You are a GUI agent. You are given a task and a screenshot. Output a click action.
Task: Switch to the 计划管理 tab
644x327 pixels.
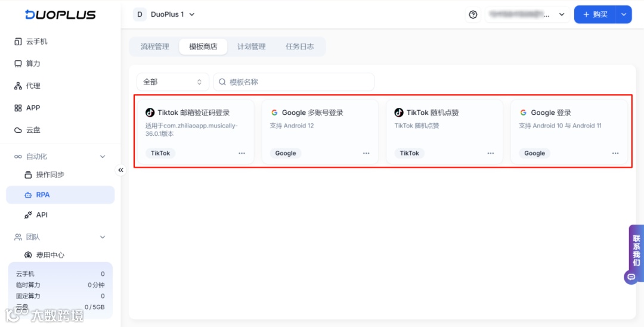(252, 47)
